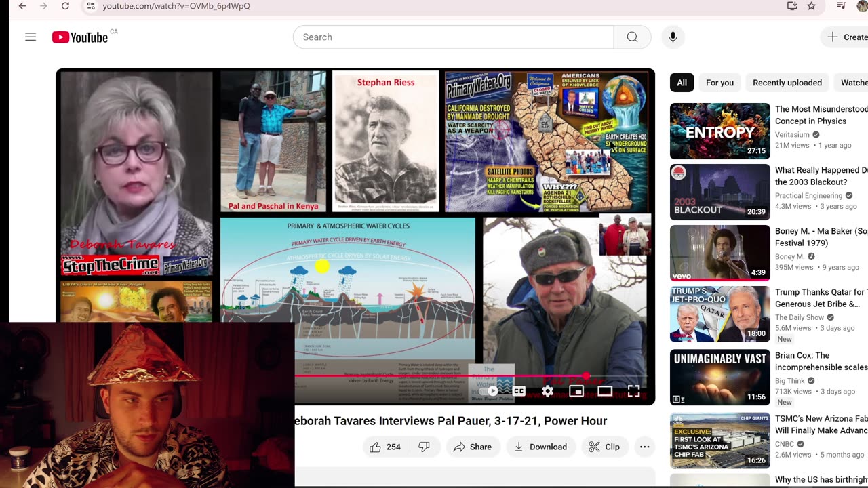
Task: Open the 2003 BLACKOUT video thumbnail
Action: [x=720, y=192]
